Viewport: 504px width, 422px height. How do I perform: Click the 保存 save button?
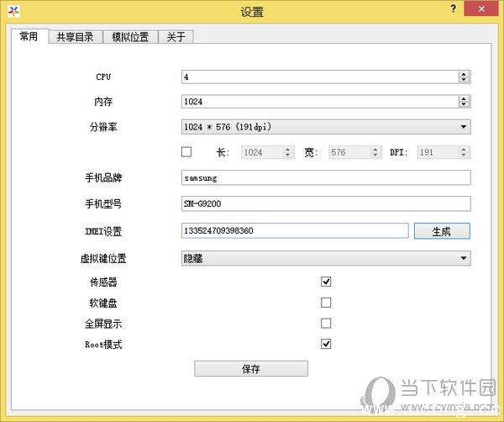click(x=251, y=368)
